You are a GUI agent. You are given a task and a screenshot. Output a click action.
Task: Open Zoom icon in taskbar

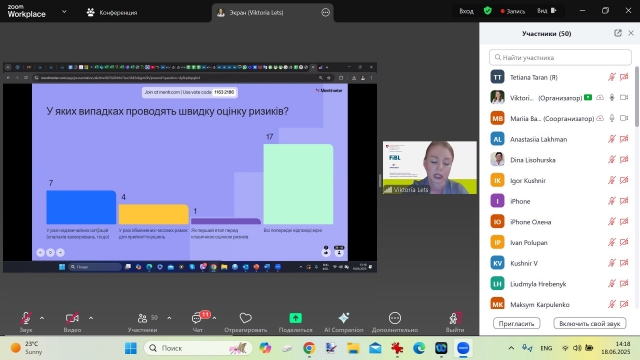click(463, 348)
